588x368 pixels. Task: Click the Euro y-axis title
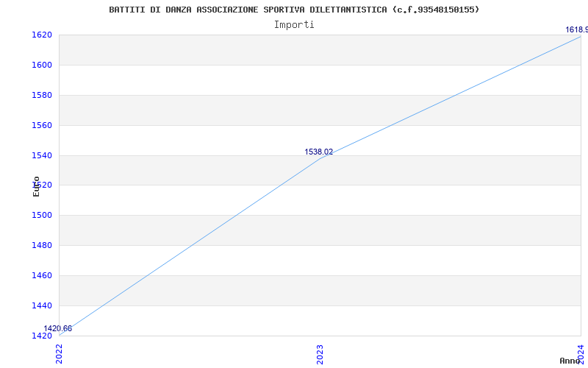tap(36, 187)
